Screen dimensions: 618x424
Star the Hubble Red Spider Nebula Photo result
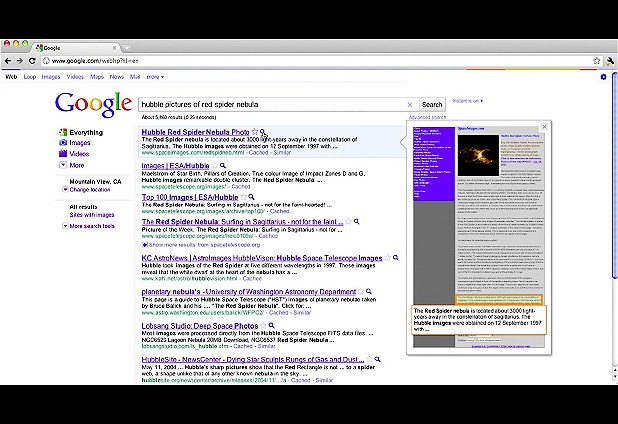[254, 132]
